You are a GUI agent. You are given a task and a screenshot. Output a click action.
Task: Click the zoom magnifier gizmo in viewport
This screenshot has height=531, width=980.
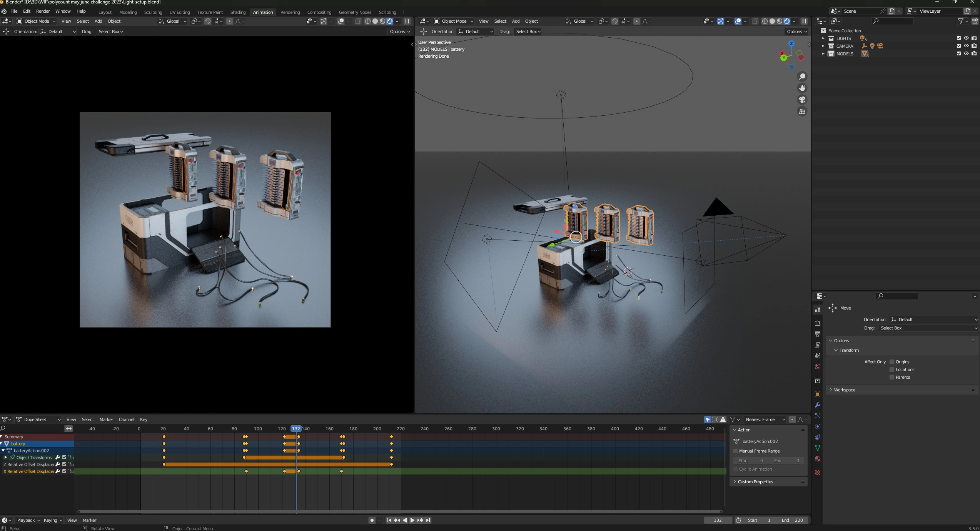802,77
